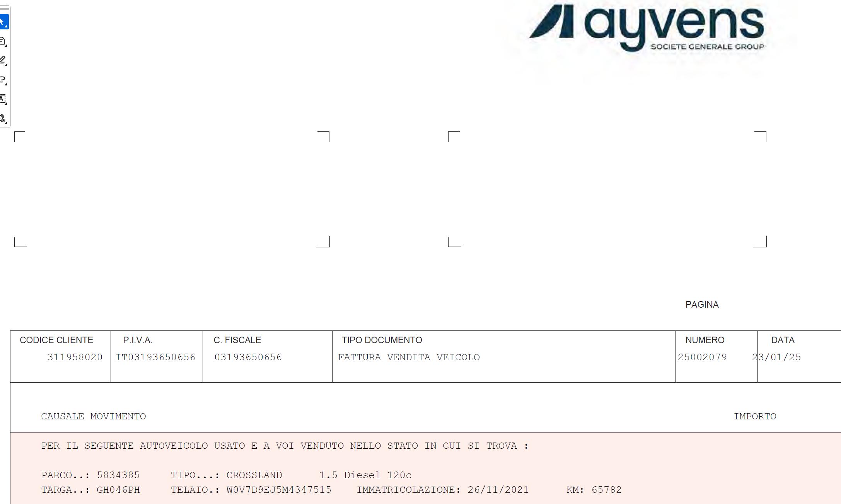Click the P.I.V.A. header
The height and width of the screenshot is (504, 841).
coord(138,340)
